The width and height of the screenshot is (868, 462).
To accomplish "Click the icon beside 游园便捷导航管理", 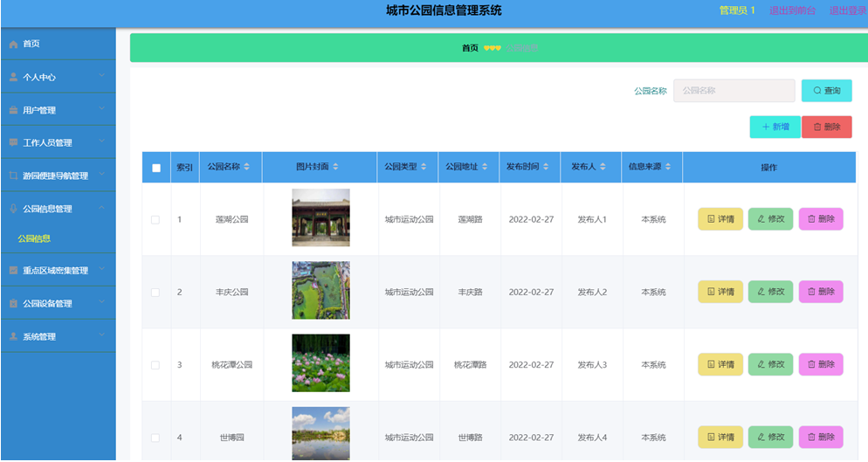I will tap(13, 176).
